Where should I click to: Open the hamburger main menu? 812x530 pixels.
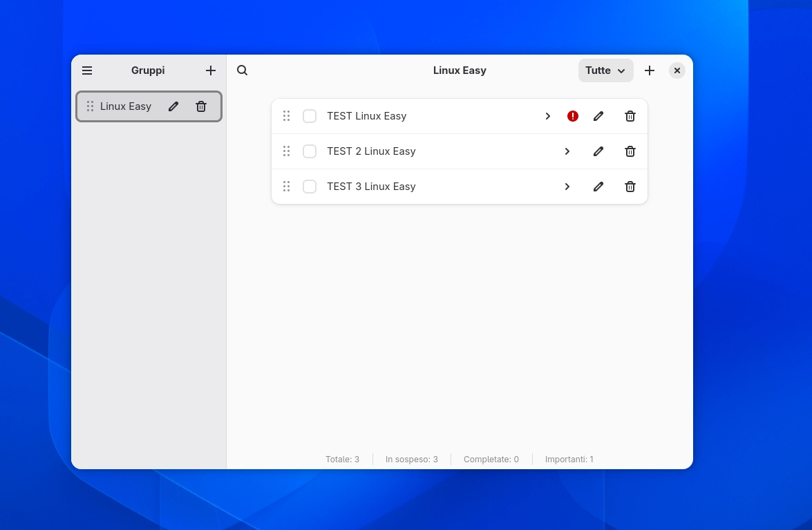tap(87, 70)
